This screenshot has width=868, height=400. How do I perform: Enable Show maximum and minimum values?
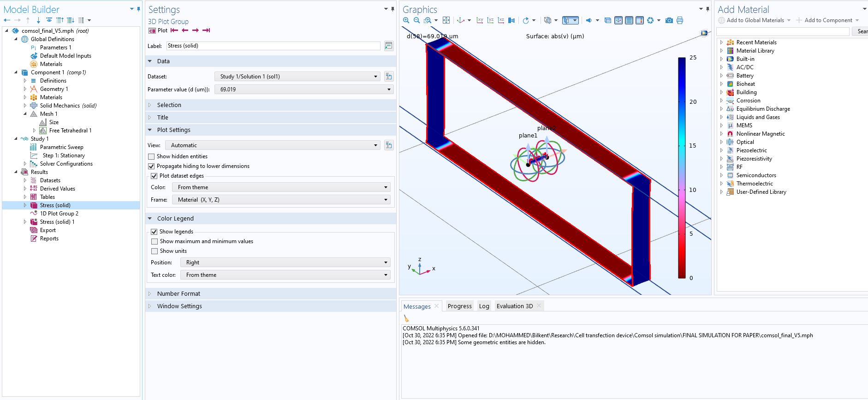coord(155,241)
